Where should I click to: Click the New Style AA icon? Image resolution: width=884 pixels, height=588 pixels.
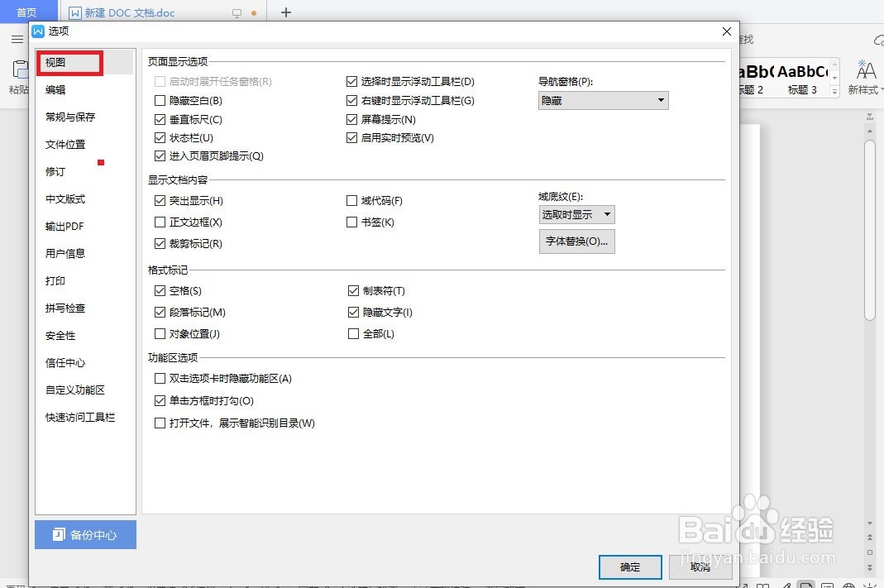pyautogui.click(x=866, y=70)
